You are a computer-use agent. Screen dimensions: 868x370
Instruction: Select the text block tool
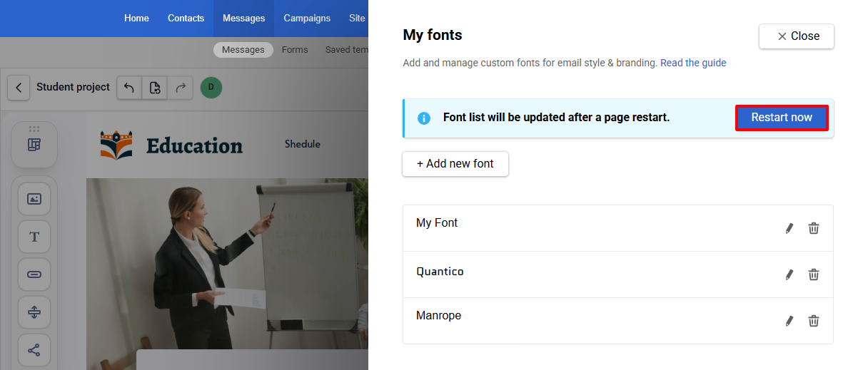coord(34,237)
